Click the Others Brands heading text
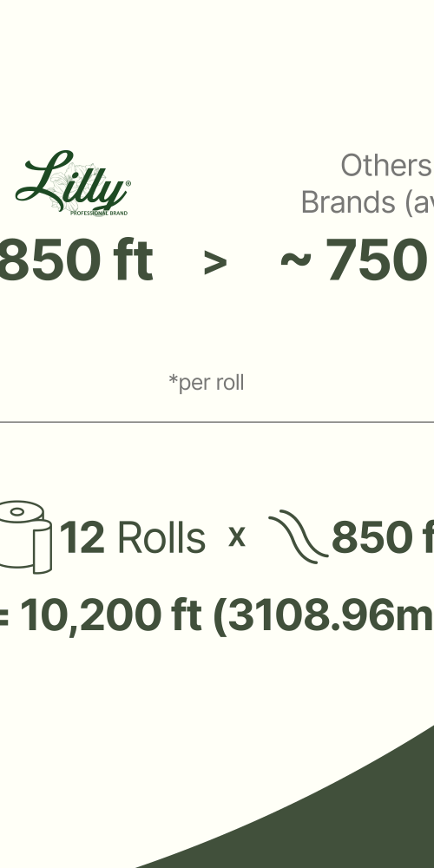The width and height of the screenshot is (434, 868). (x=367, y=183)
